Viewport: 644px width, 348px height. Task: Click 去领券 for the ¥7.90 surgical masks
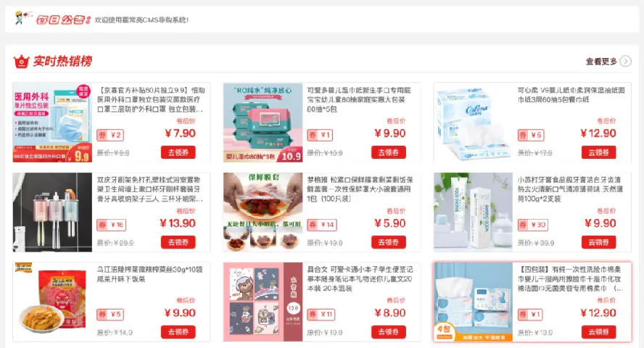coord(178,152)
